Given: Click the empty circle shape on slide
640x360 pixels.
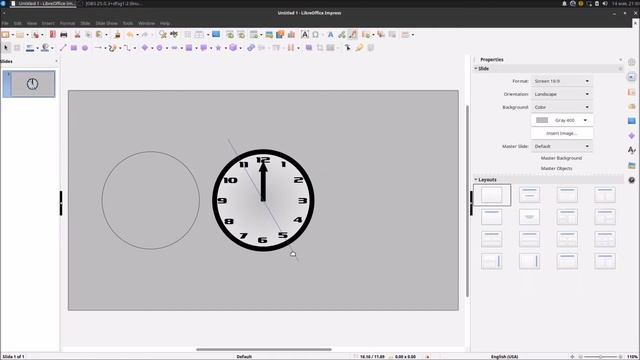Looking at the screenshot, I should [x=151, y=200].
